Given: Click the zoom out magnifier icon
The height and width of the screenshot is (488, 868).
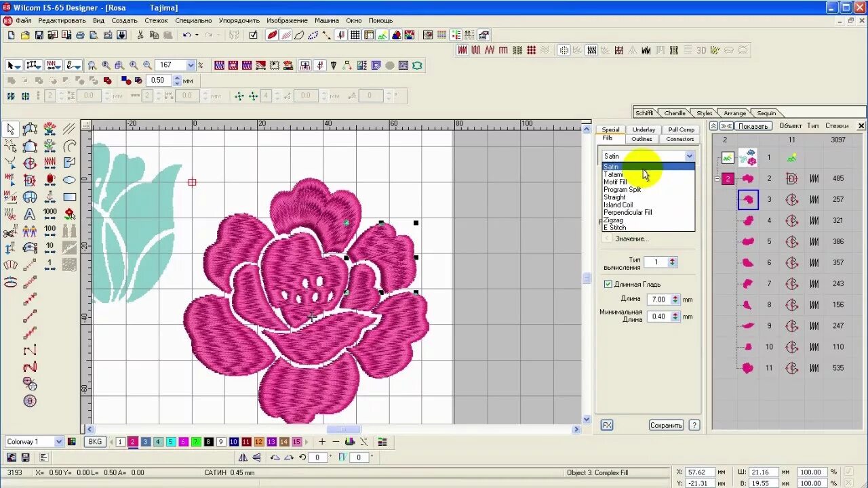Looking at the screenshot, I should (x=147, y=65).
